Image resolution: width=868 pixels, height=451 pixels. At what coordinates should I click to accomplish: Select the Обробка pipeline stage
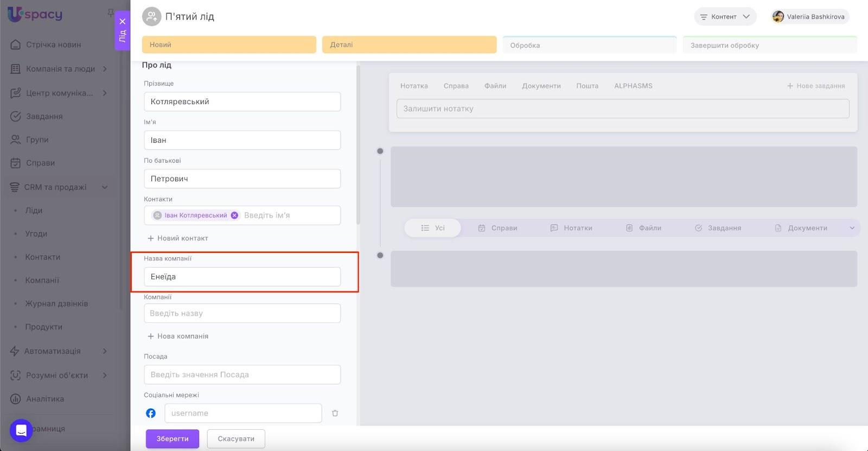pos(589,45)
